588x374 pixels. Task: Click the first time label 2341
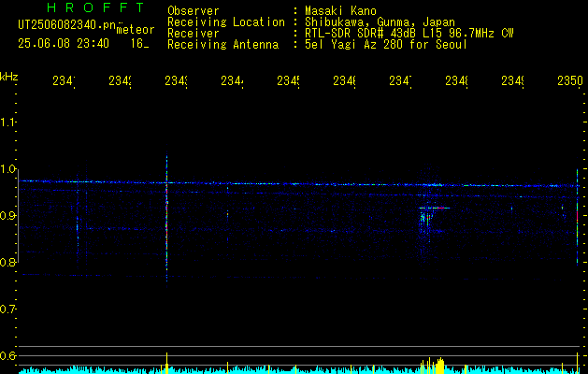(64, 81)
